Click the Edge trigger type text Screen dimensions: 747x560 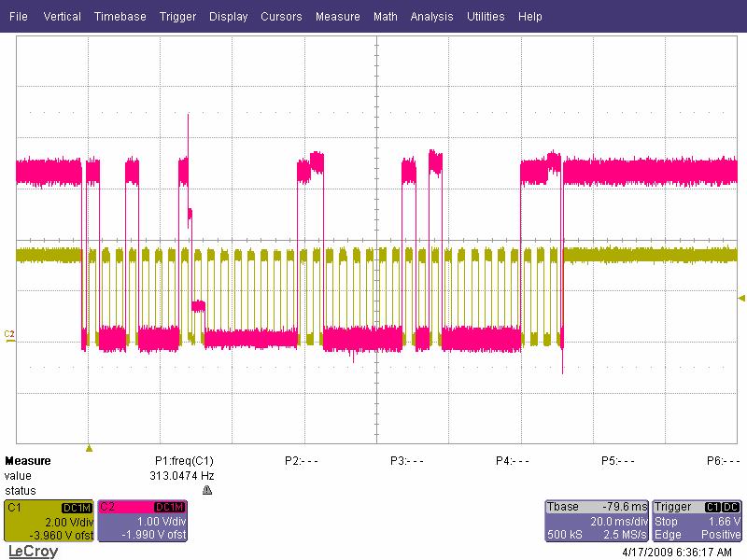point(668,535)
